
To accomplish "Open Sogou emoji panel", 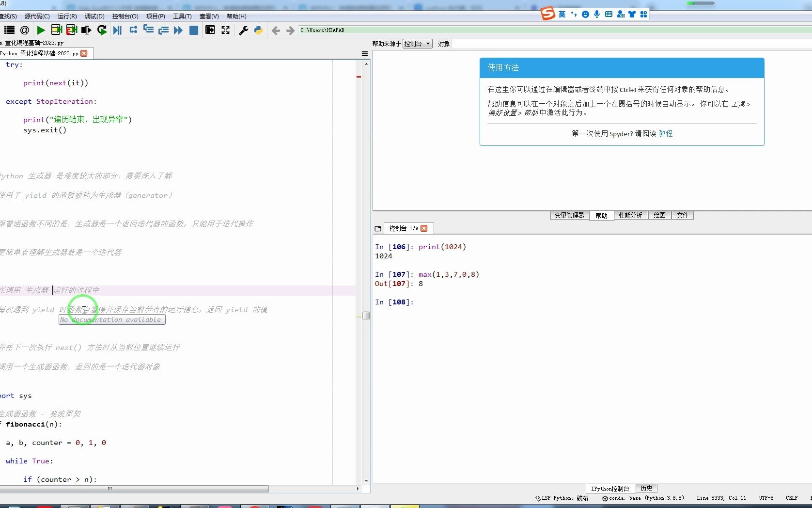I will (585, 14).
